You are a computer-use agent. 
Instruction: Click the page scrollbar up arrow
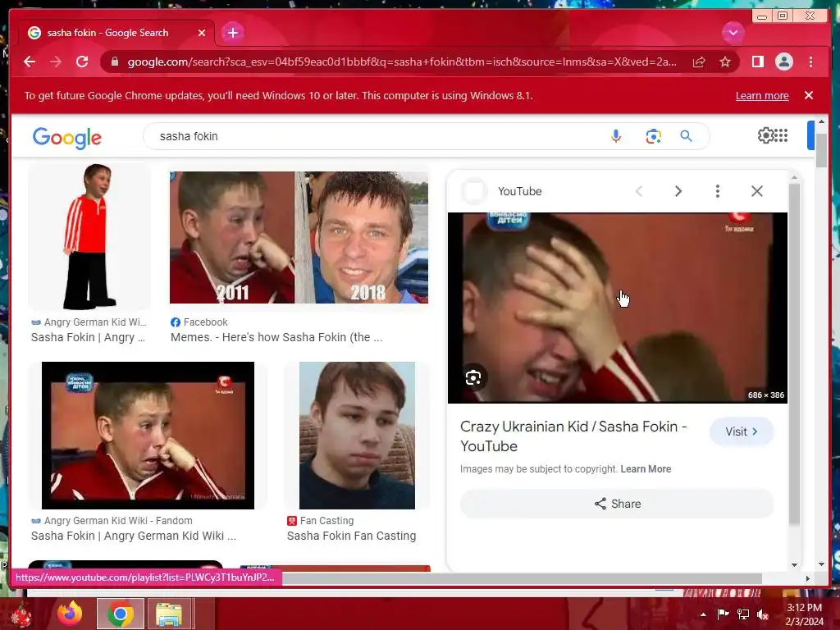(821, 122)
